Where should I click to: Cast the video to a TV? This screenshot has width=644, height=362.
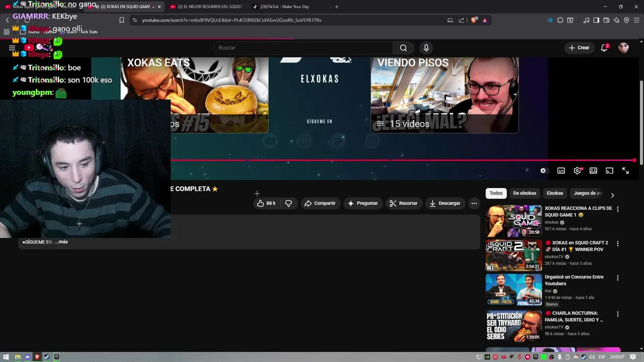(609, 171)
